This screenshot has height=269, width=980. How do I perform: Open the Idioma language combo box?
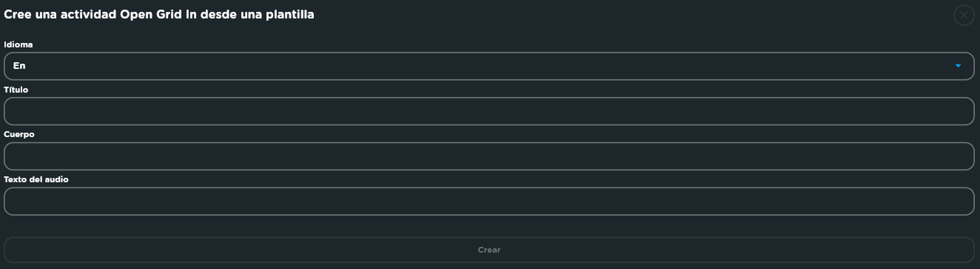click(489, 66)
